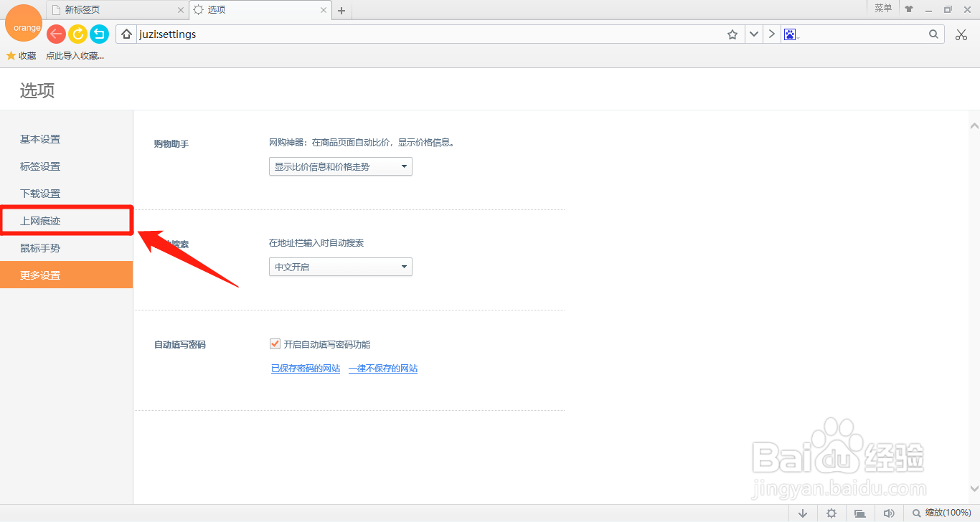Select 下载设置 in the settings sidebar
This screenshot has height=522, width=980.
tap(40, 193)
